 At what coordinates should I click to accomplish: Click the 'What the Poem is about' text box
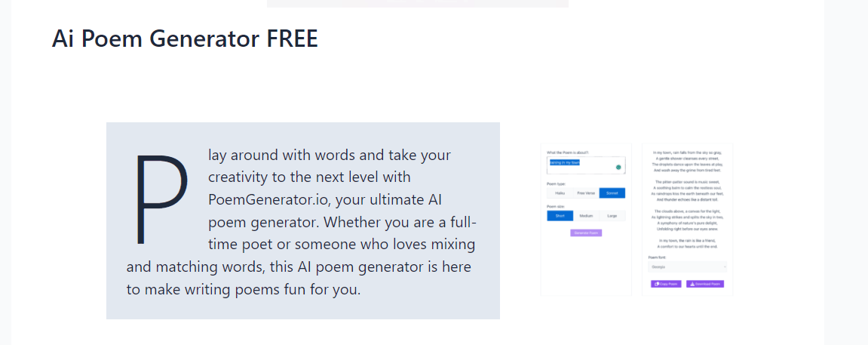coord(586,165)
